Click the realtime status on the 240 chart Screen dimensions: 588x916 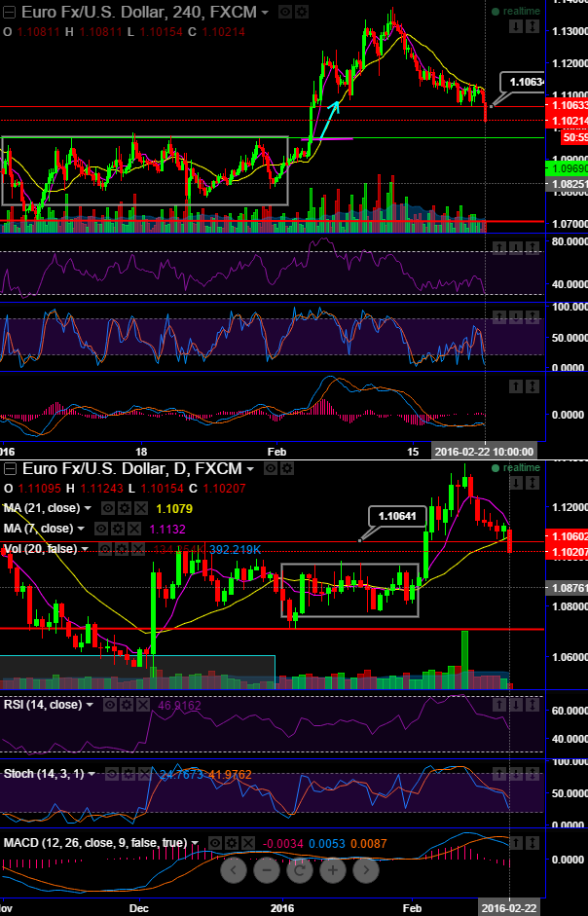coord(516,11)
